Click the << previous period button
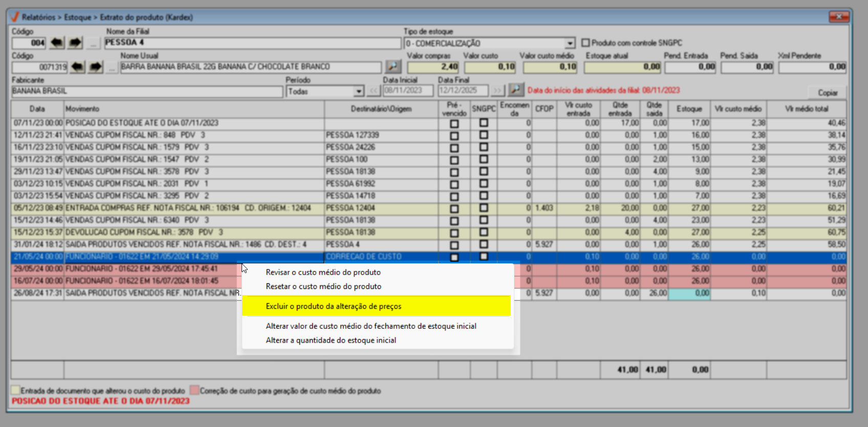 click(x=374, y=91)
